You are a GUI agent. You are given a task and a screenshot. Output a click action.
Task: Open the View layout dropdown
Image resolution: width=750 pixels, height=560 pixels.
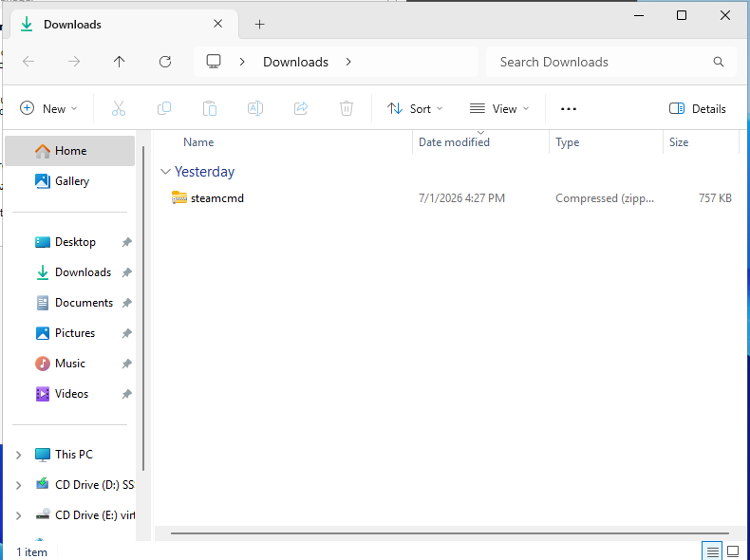point(499,109)
